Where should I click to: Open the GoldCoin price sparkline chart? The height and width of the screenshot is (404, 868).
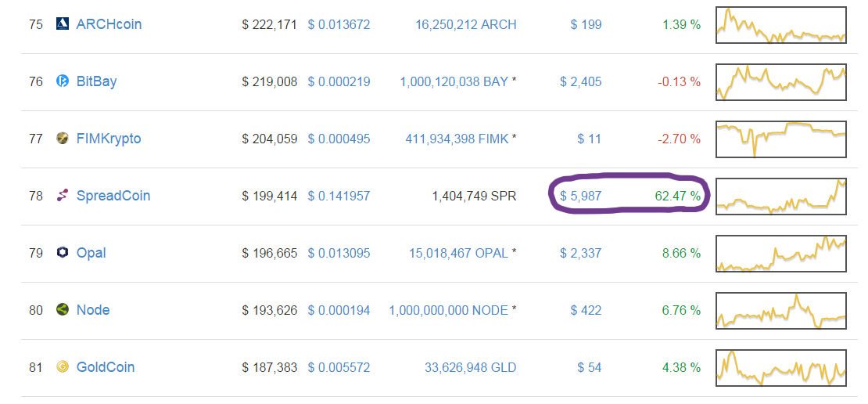pyautogui.click(x=781, y=367)
